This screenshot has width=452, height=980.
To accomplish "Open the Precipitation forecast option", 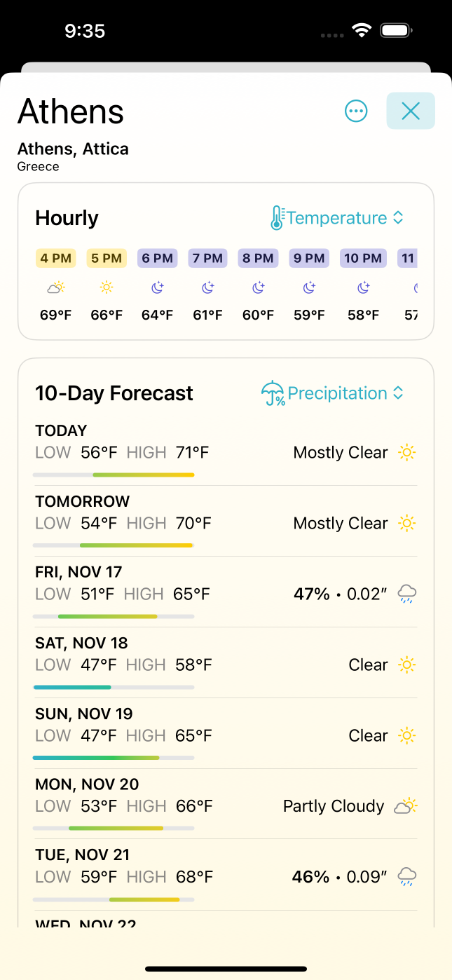I will pyautogui.click(x=337, y=393).
